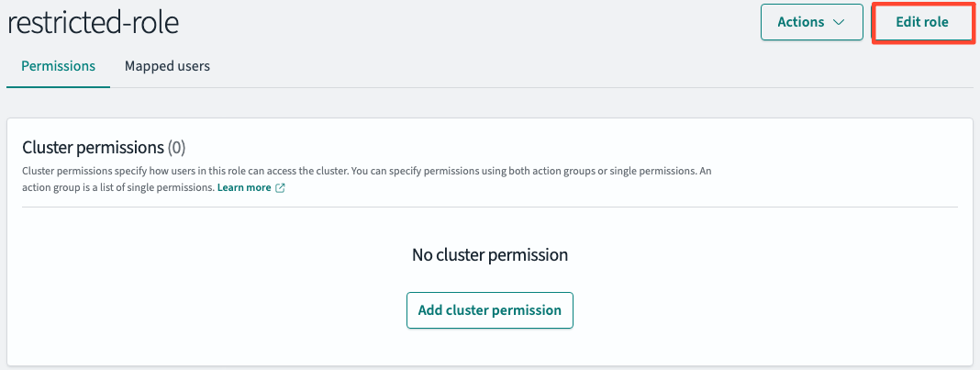Click the Edit role button
Image resolution: width=980 pixels, height=370 pixels.
tap(922, 23)
